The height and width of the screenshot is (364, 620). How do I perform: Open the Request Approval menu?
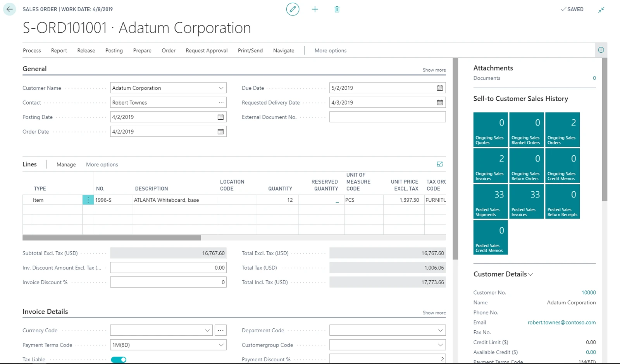pyautogui.click(x=207, y=50)
